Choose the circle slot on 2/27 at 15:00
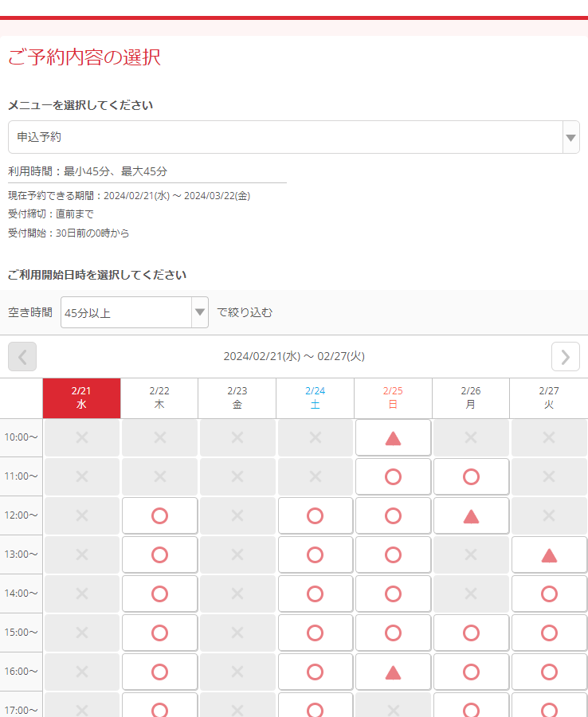The height and width of the screenshot is (717, 588). [549, 633]
